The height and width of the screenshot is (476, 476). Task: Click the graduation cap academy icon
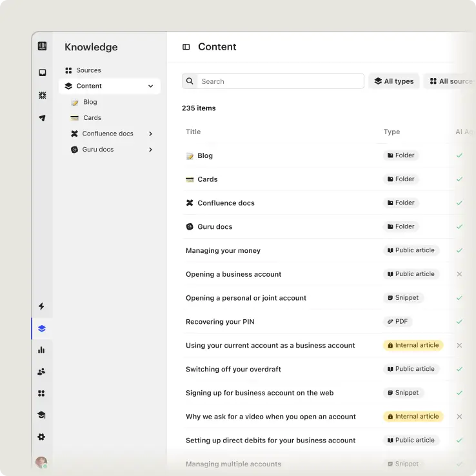(42, 415)
